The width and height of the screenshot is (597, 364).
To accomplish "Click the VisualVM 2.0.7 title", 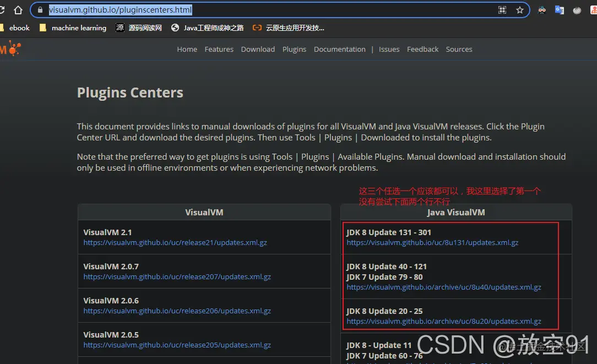I will 111,267.
